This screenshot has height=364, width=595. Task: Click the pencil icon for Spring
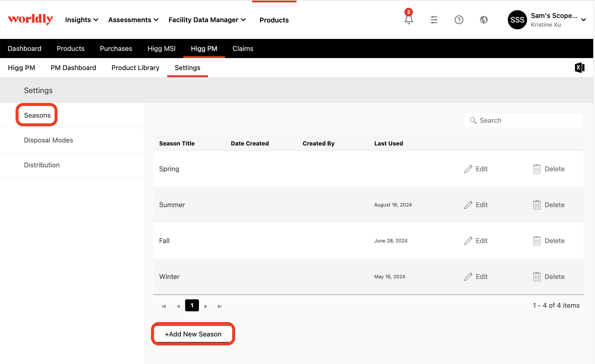pyautogui.click(x=468, y=169)
